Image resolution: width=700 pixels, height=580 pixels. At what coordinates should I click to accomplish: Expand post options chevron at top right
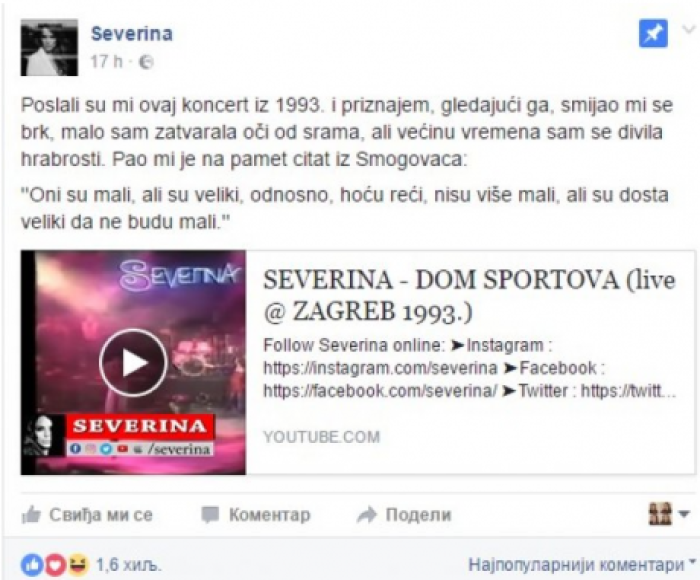(x=690, y=29)
